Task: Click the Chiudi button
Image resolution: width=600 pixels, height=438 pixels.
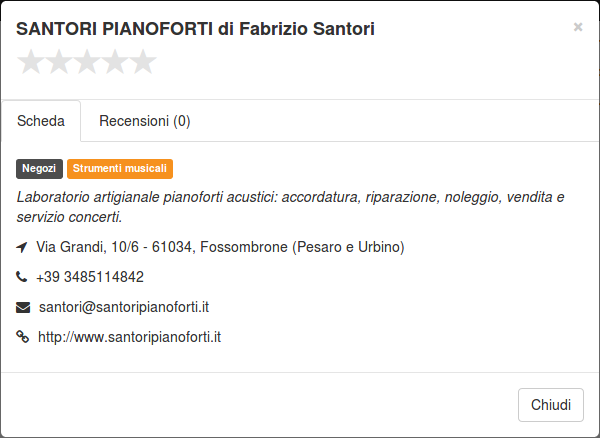Action: (551, 405)
